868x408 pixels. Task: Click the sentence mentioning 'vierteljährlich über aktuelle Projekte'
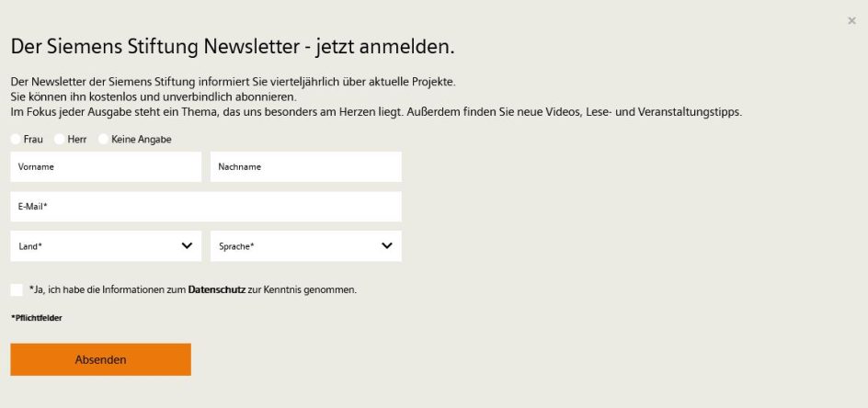(x=233, y=82)
